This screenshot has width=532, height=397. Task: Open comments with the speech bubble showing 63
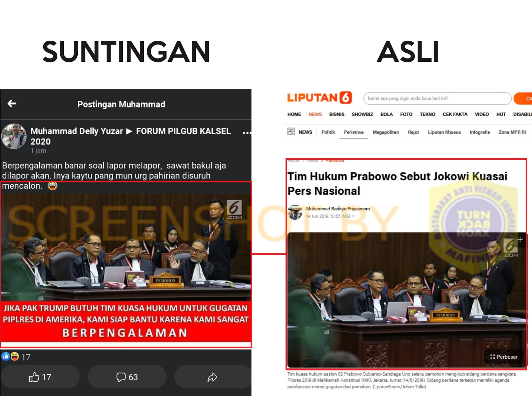[127, 377]
